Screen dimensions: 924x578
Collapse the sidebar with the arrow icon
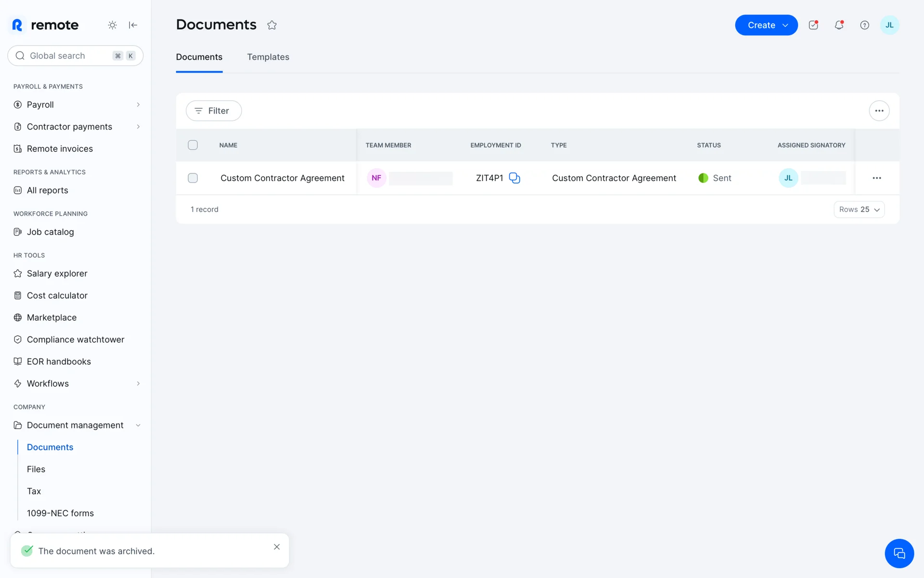click(133, 25)
